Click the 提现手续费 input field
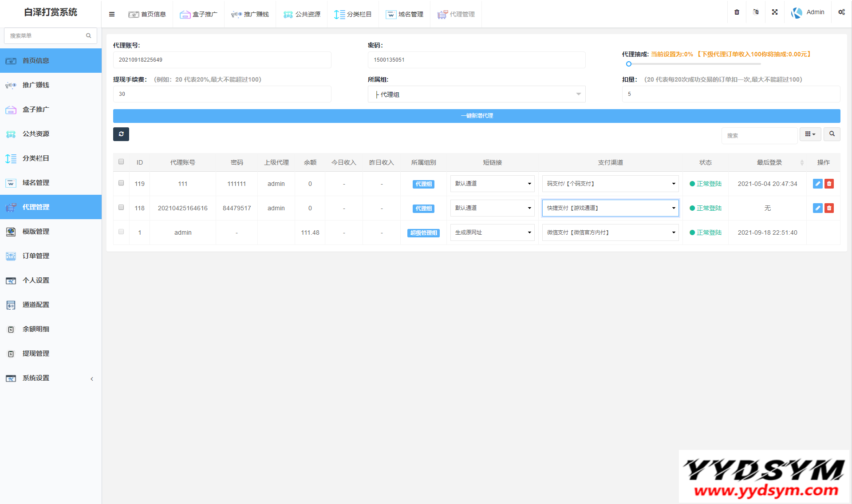 pyautogui.click(x=222, y=94)
